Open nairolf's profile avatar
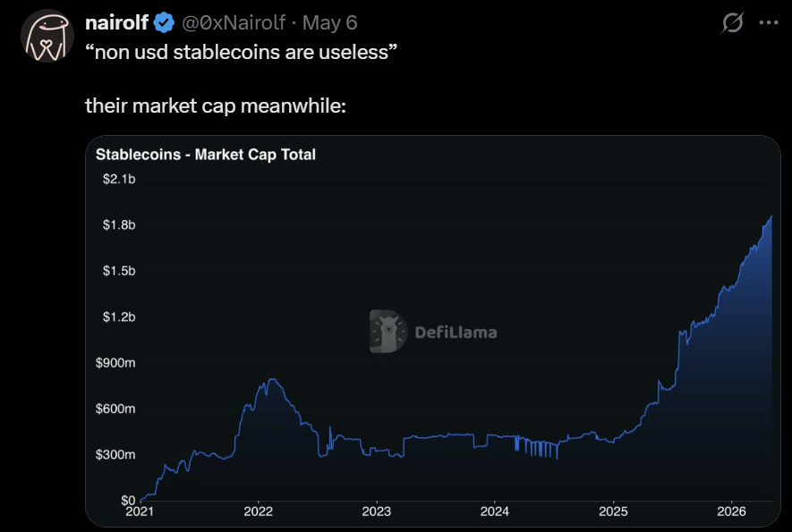The width and height of the screenshot is (792, 532). 47,36
